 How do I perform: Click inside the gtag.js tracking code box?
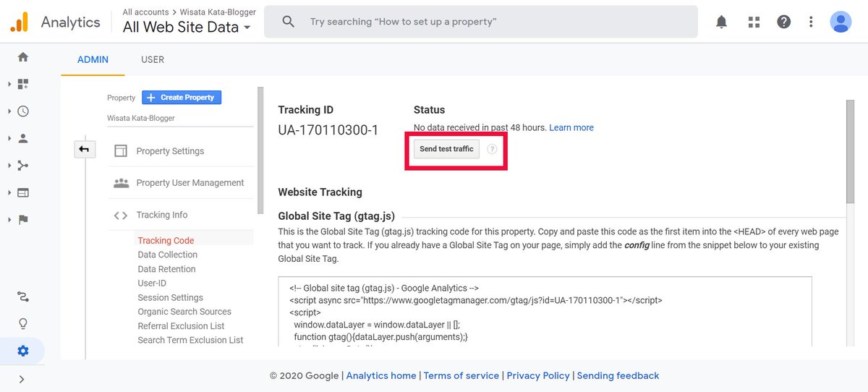545,311
